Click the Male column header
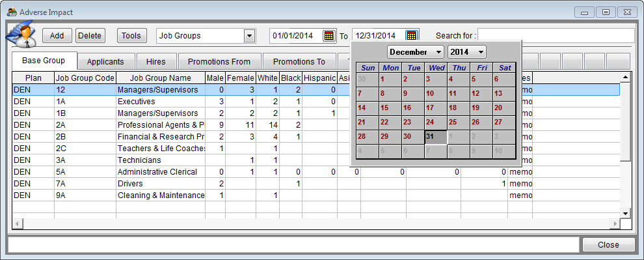 pos(215,78)
